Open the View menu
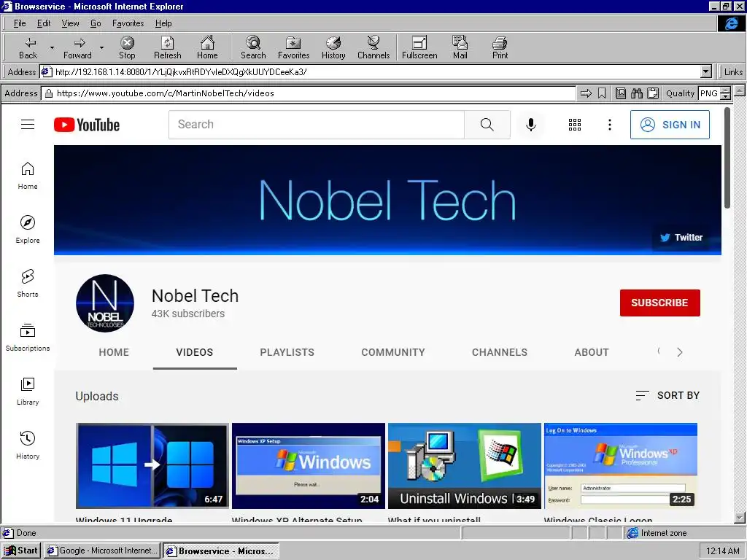747x560 pixels. (x=70, y=23)
